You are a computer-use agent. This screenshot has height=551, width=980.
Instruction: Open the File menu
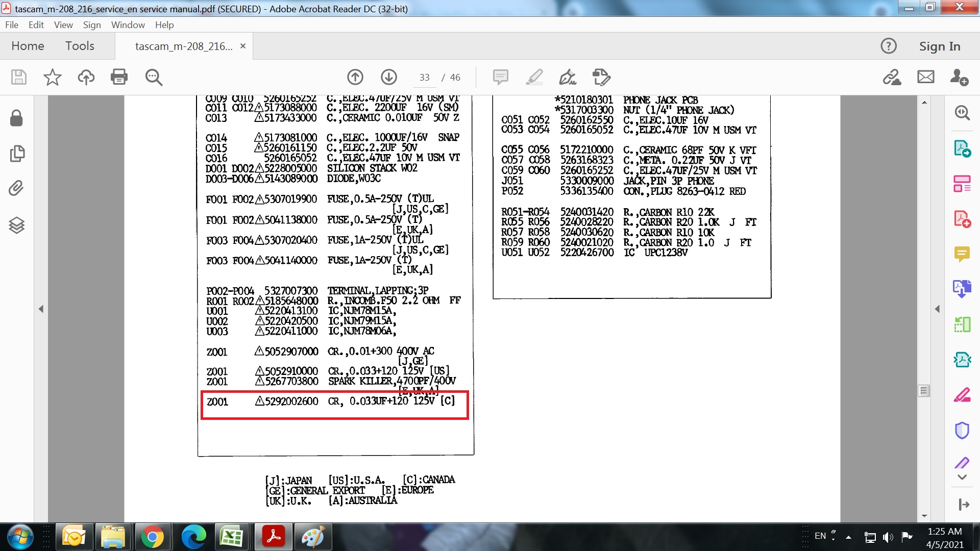tap(12, 24)
